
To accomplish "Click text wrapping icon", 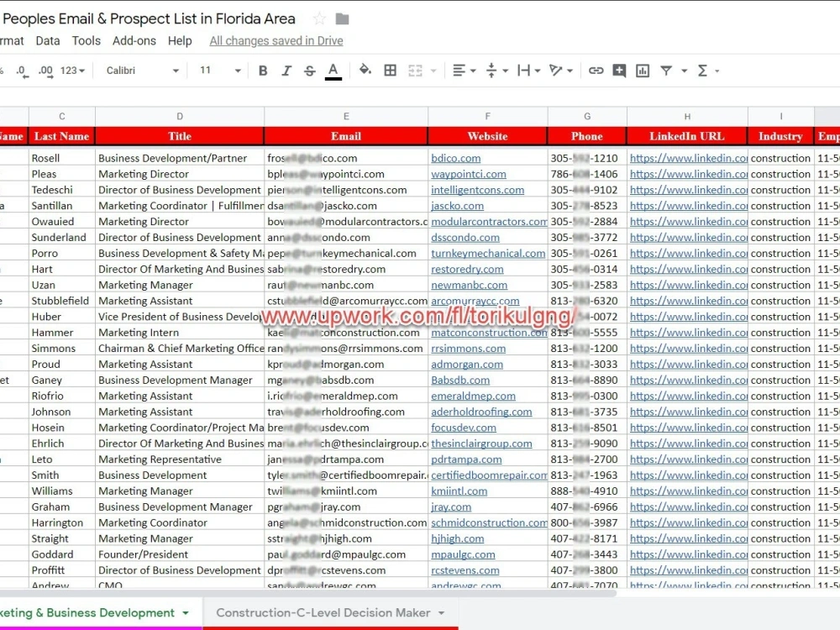I will pos(523,71).
